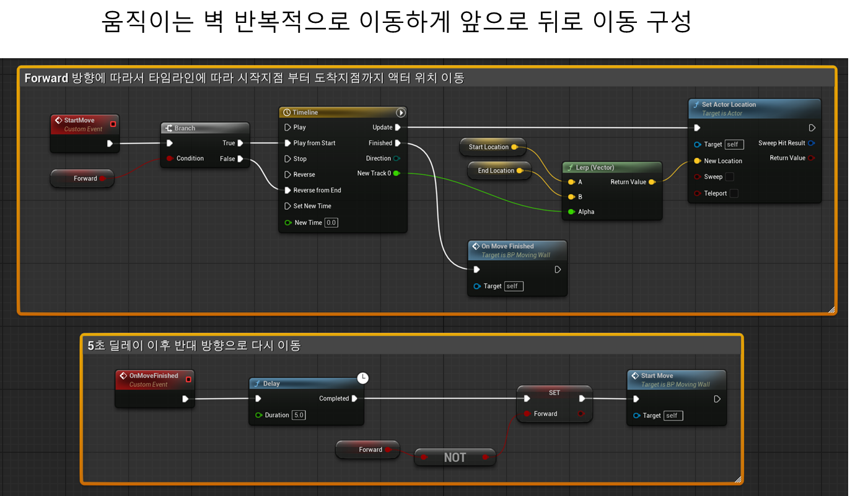868x496 pixels.
Task: Click the SET node exec input pin
Action: [x=526, y=399]
